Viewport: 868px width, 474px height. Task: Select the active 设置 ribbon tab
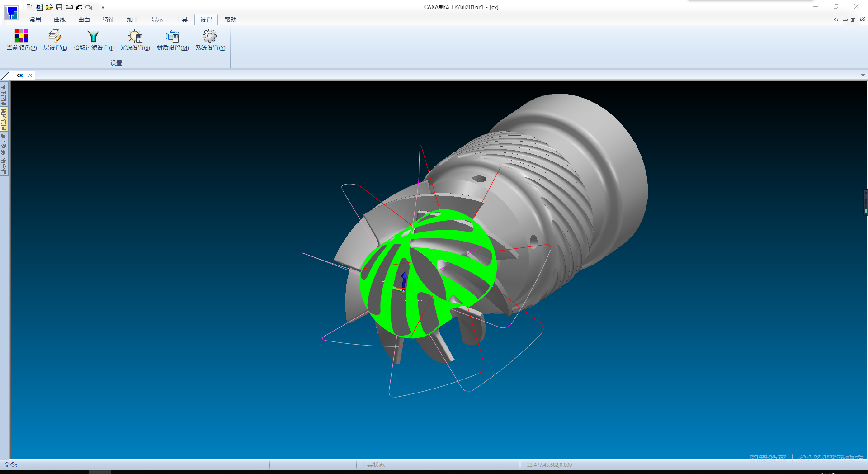206,19
